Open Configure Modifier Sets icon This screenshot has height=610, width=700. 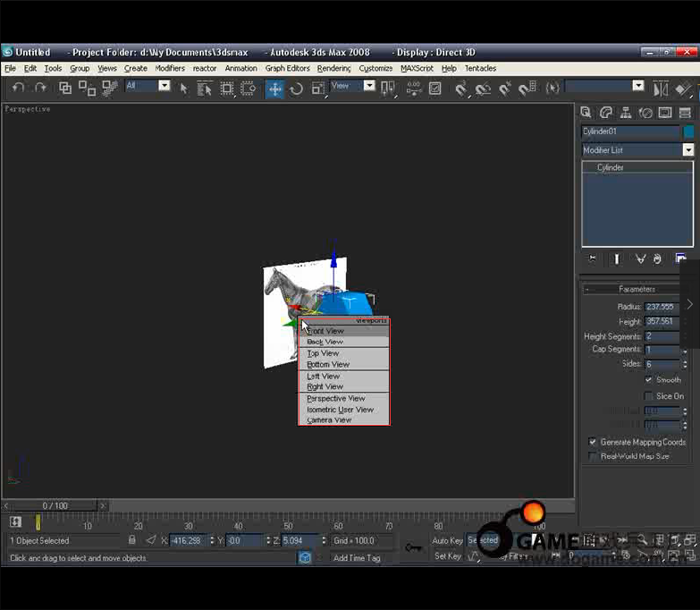tap(680, 258)
